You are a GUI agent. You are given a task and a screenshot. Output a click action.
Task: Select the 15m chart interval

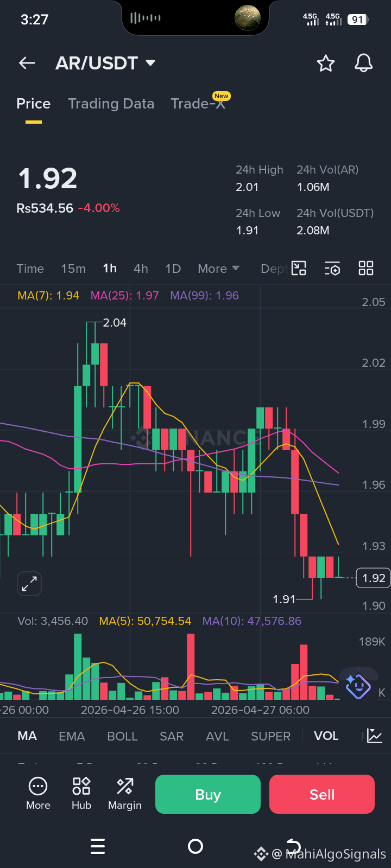pyautogui.click(x=73, y=269)
